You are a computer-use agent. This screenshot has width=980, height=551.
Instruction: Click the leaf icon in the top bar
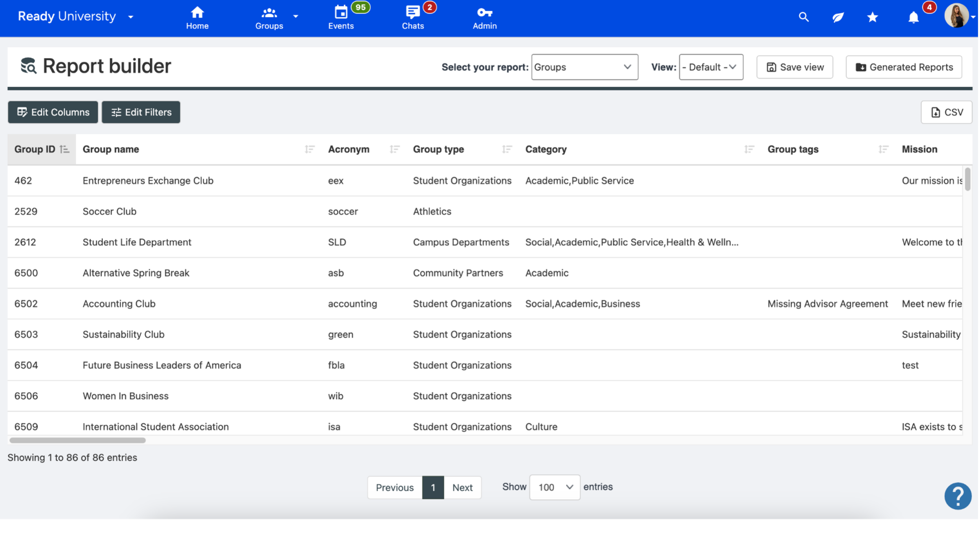click(x=838, y=17)
